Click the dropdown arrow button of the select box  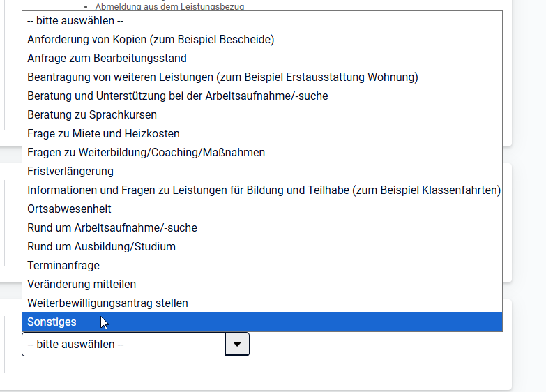[x=237, y=345]
